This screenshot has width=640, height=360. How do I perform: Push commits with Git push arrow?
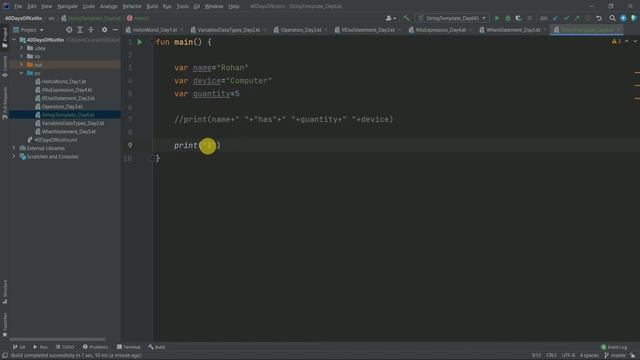[x=577, y=18]
